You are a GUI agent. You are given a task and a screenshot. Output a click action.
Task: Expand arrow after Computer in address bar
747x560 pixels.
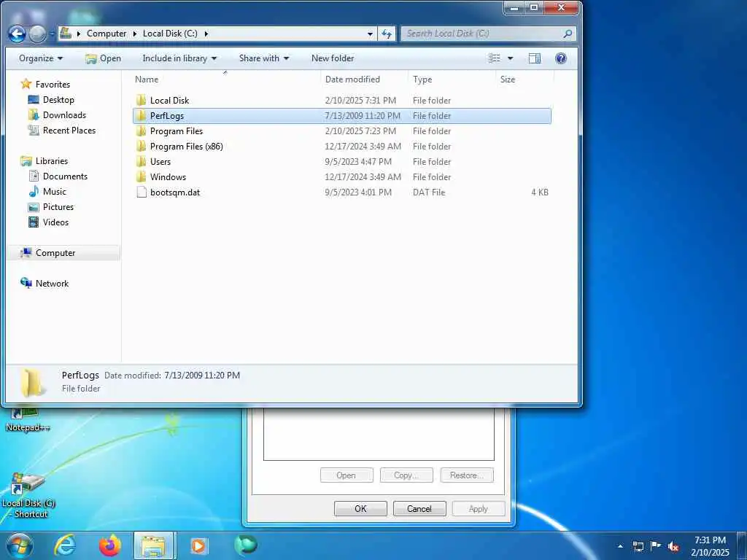[x=135, y=34]
